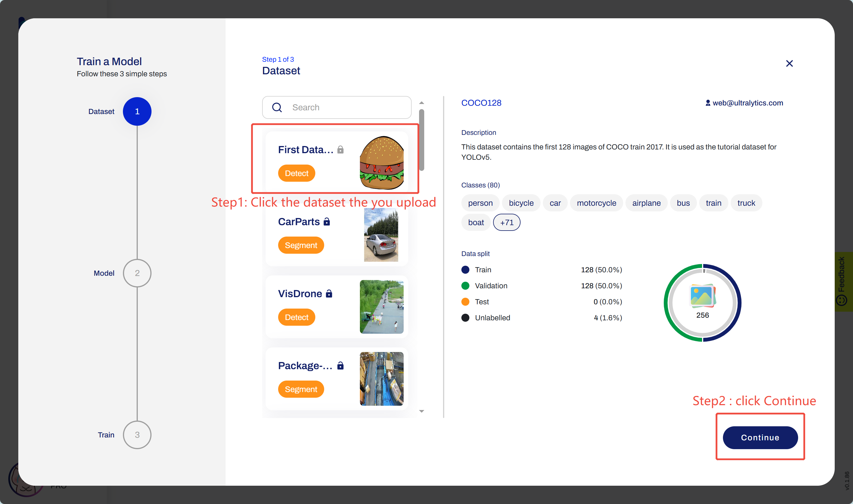Click the image stack icon in donut chart

[x=703, y=296]
